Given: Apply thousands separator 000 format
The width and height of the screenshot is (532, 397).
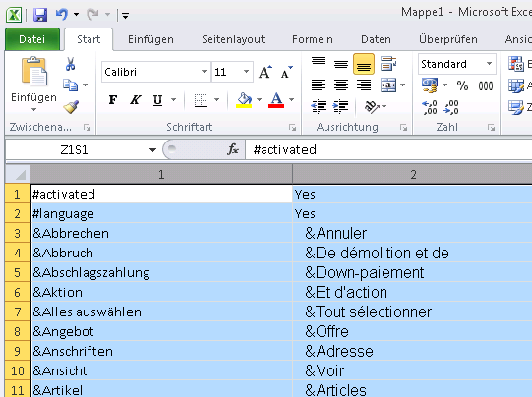Looking at the screenshot, I should (486, 85).
